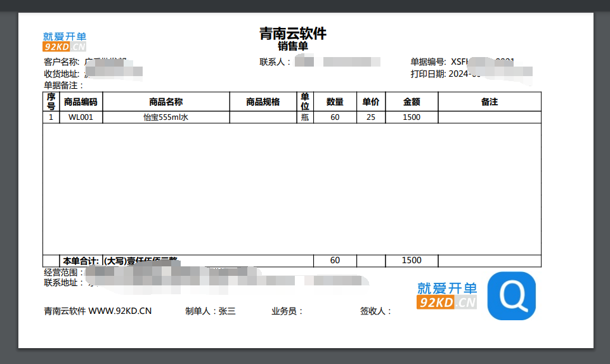Click the 客户名称 label
Screen dimensions: 610x364
point(62,62)
